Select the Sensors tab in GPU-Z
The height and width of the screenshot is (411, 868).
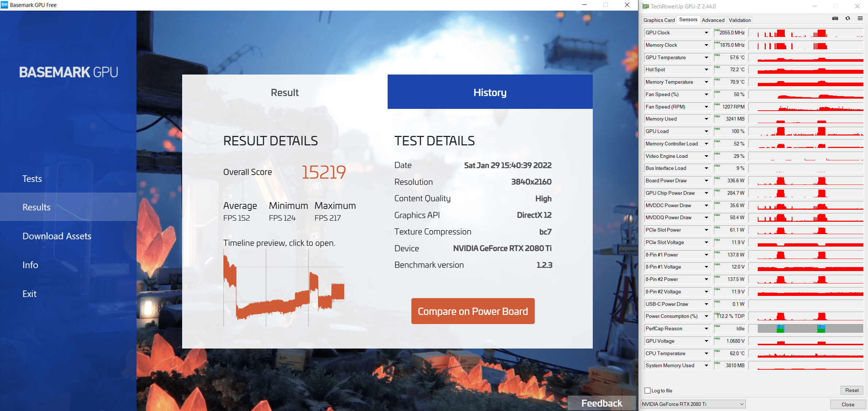coord(688,20)
